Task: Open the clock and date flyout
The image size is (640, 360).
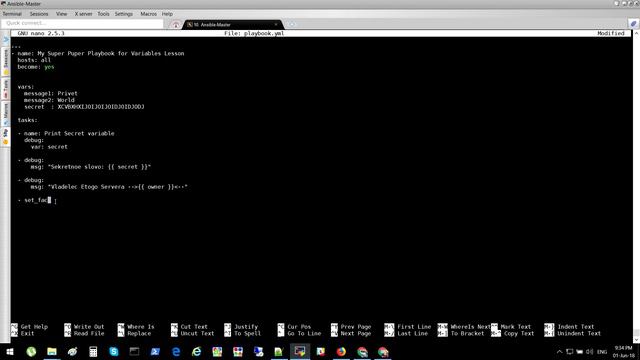Action: (623, 352)
